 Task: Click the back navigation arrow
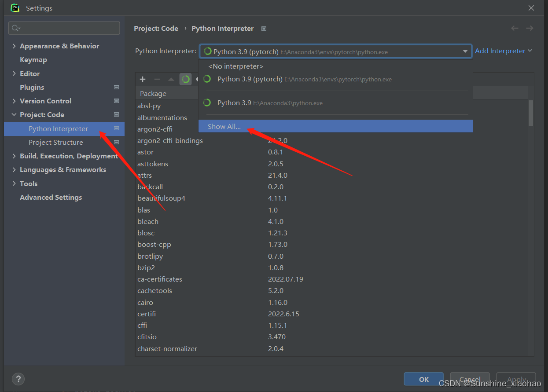point(515,28)
